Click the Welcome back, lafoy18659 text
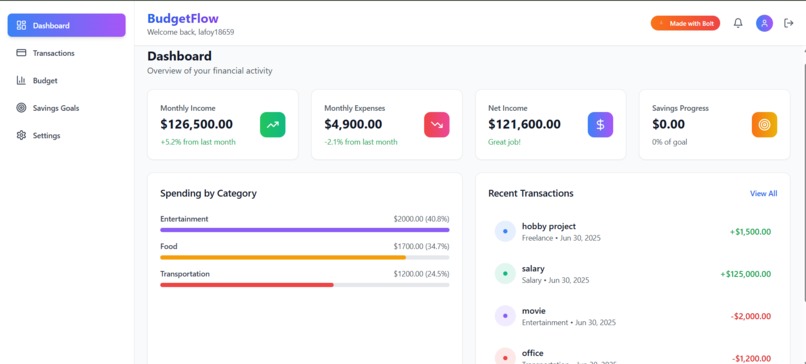Screen dimensions: 806x364 (x=191, y=32)
